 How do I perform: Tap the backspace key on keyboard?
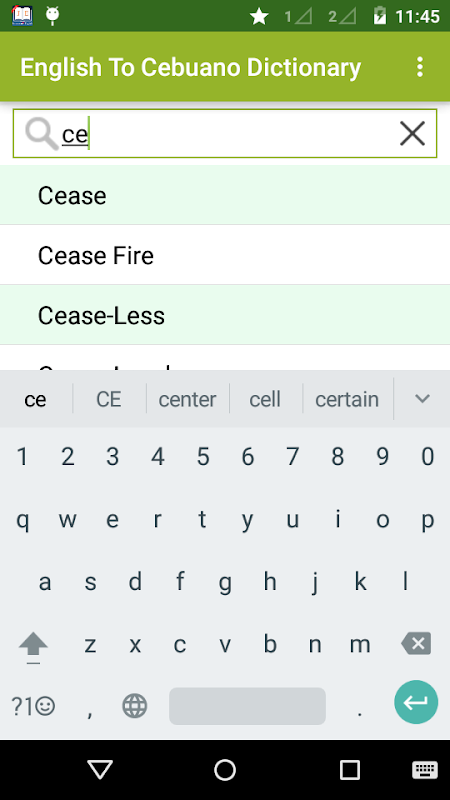(x=416, y=644)
